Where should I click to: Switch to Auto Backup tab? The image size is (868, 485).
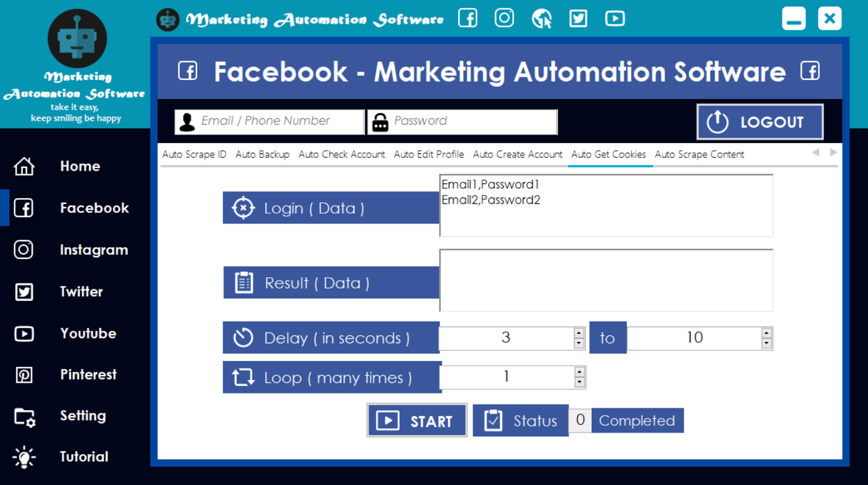pos(263,155)
